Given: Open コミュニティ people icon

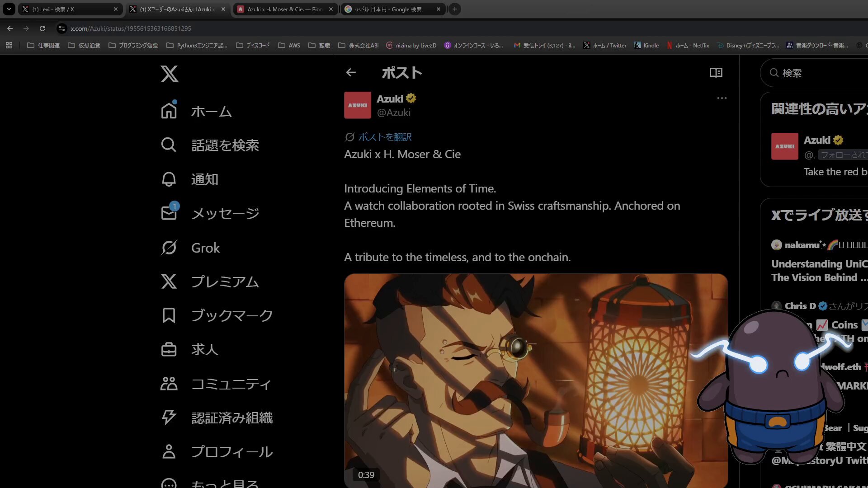Looking at the screenshot, I should [x=169, y=384].
